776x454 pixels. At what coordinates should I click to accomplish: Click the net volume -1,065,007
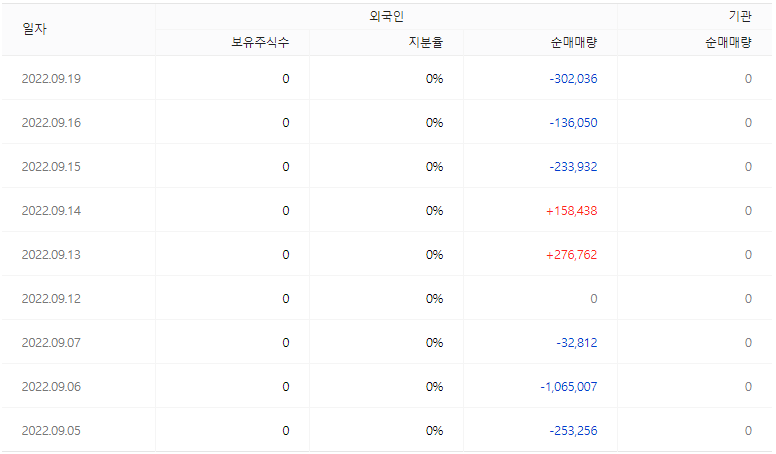point(569,387)
